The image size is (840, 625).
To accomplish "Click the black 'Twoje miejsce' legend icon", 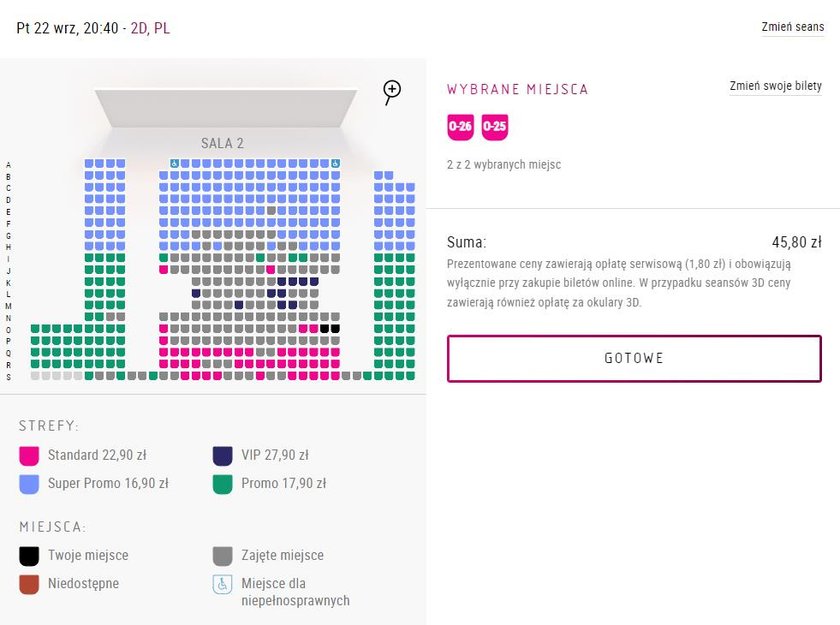I will click(x=29, y=556).
